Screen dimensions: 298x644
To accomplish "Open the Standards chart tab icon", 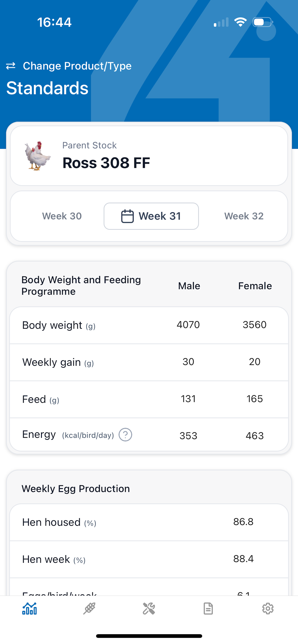I will [x=30, y=608].
